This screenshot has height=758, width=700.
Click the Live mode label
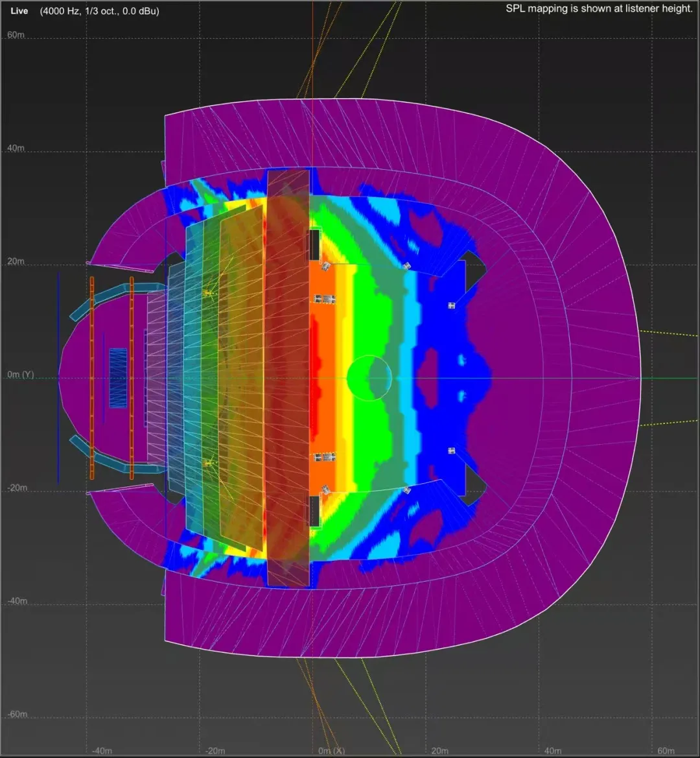(x=19, y=11)
